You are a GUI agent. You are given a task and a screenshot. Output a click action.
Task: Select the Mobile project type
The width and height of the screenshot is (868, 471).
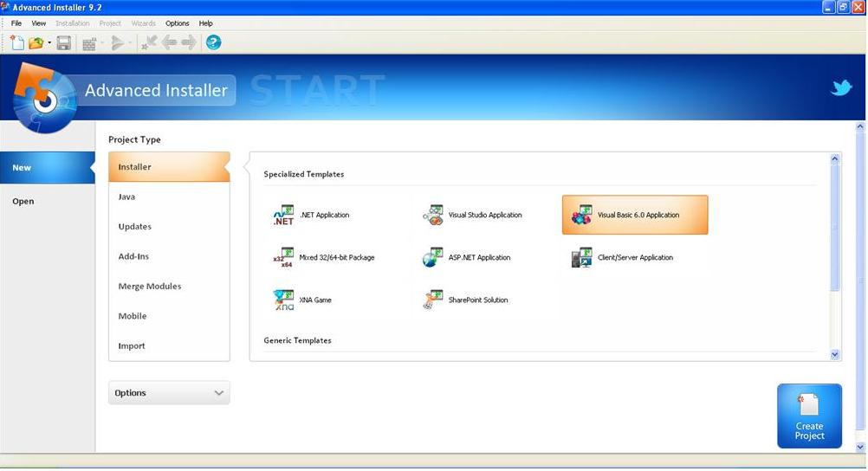170,317
